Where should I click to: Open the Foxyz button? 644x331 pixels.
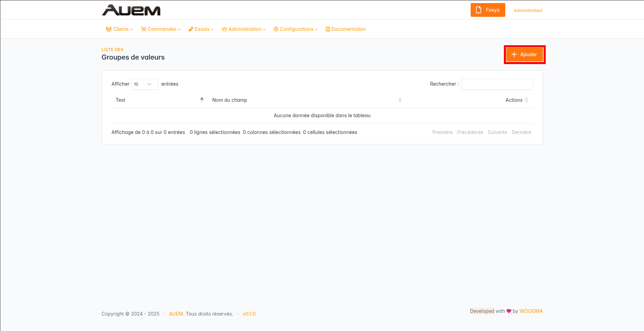tap(488, 10)
